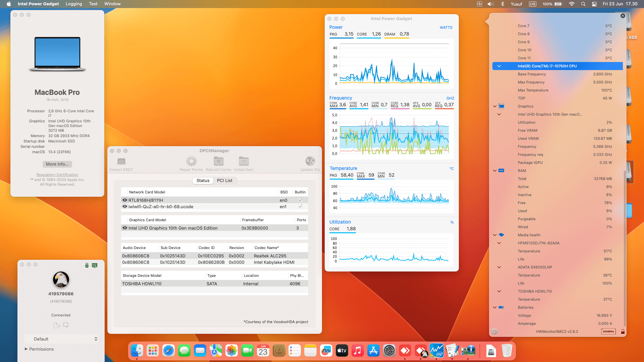The width and height of the screenshot is (644, 362).
Task: Click the Bluetooth icon in menu bar
Action: (502, 4)
